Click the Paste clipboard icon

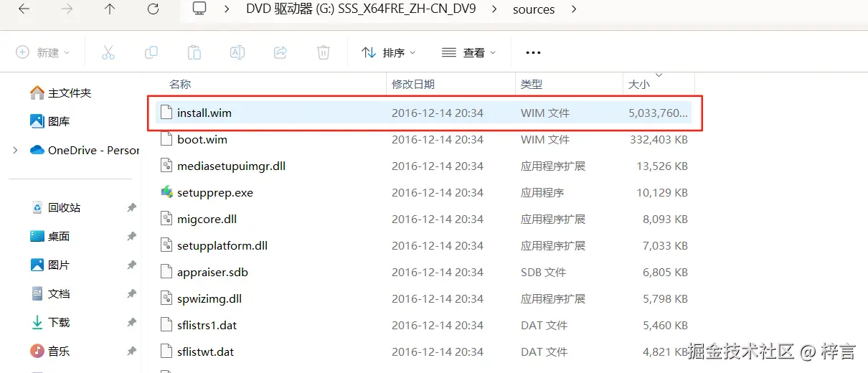point(194,52)
